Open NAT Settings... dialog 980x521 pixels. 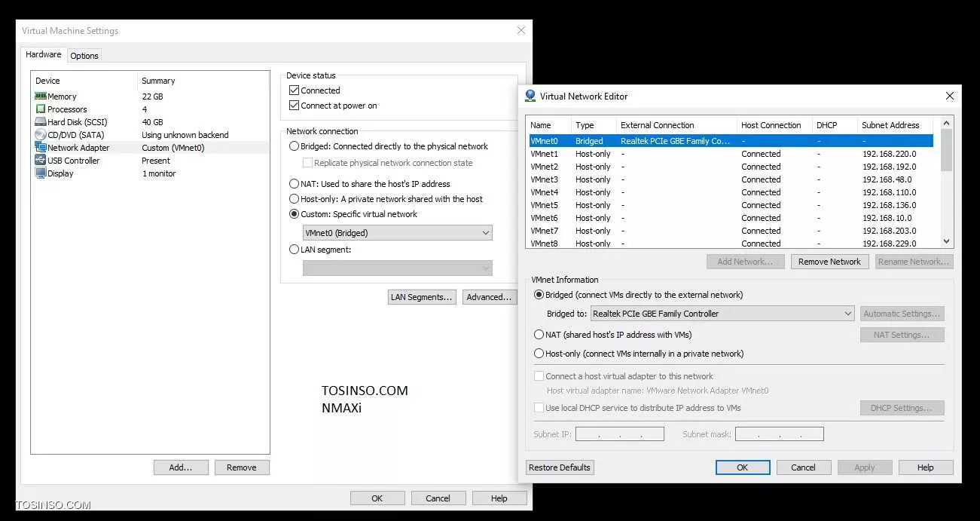point(902,335)
